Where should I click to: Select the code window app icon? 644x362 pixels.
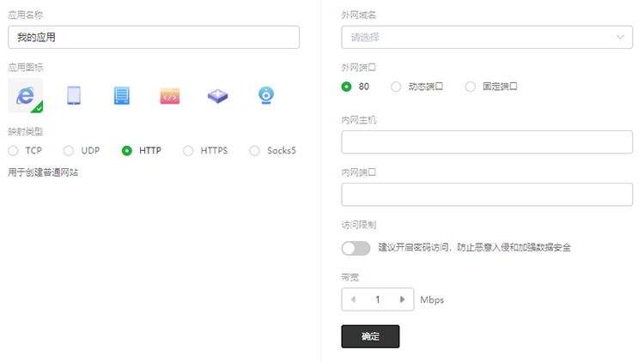170,95
